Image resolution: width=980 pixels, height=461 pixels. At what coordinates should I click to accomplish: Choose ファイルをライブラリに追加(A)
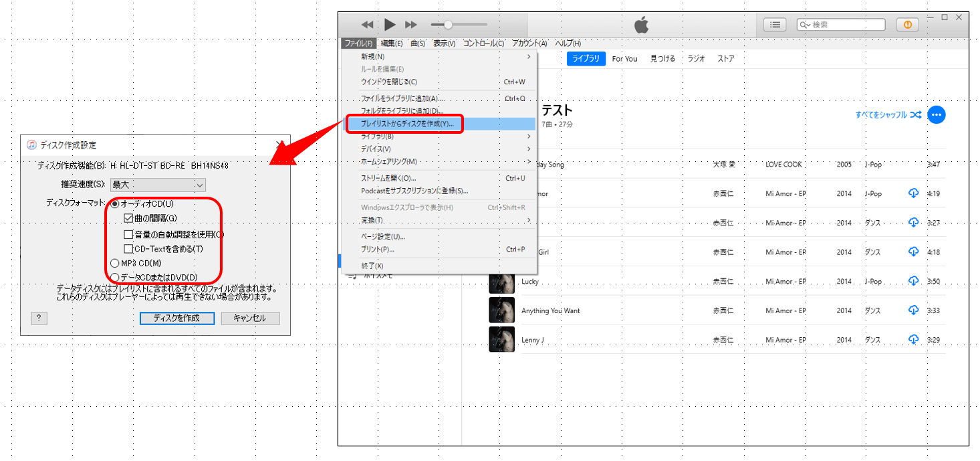click(440, 98)
